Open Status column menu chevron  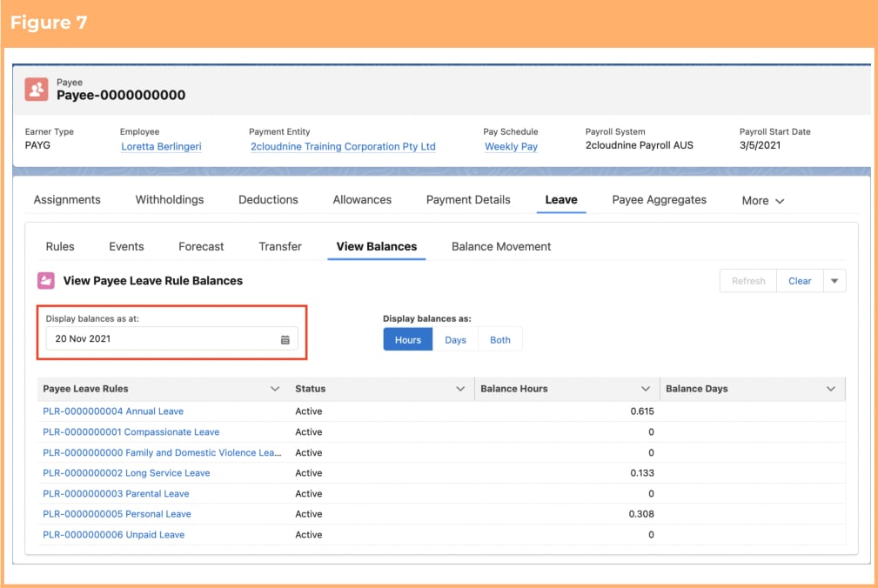click(x=460, y=389)
